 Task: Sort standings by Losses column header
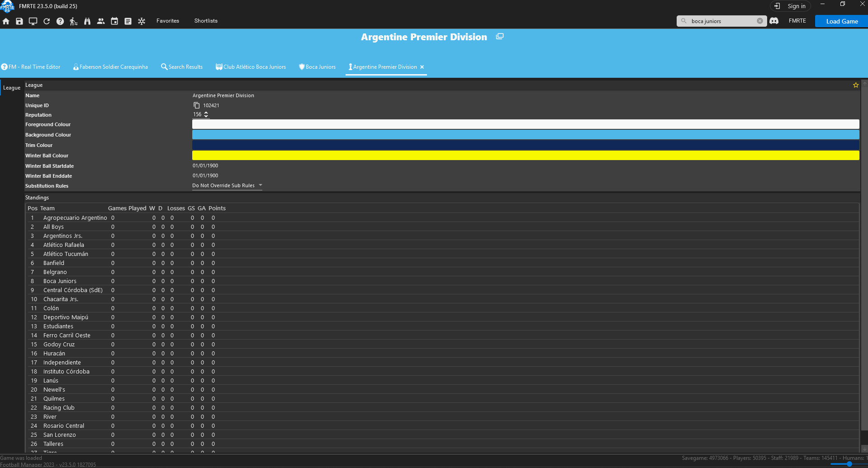click(x=176, y=208)
